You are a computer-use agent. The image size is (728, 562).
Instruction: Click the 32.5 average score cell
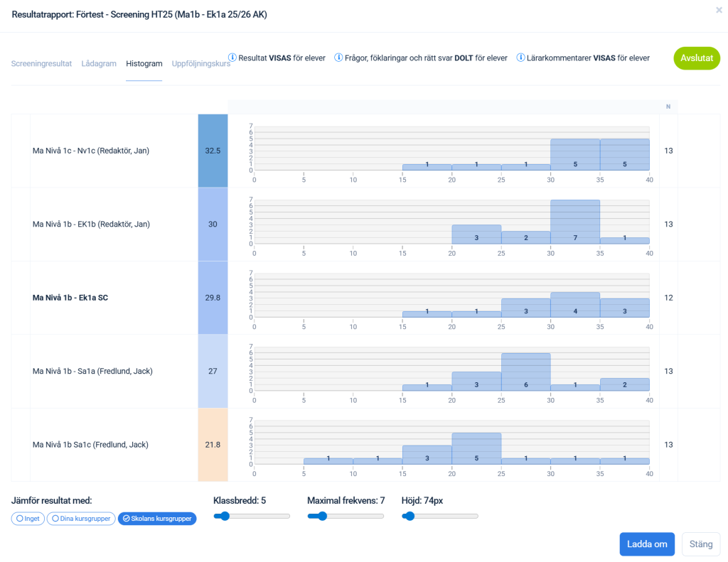[x=213, y=151]
